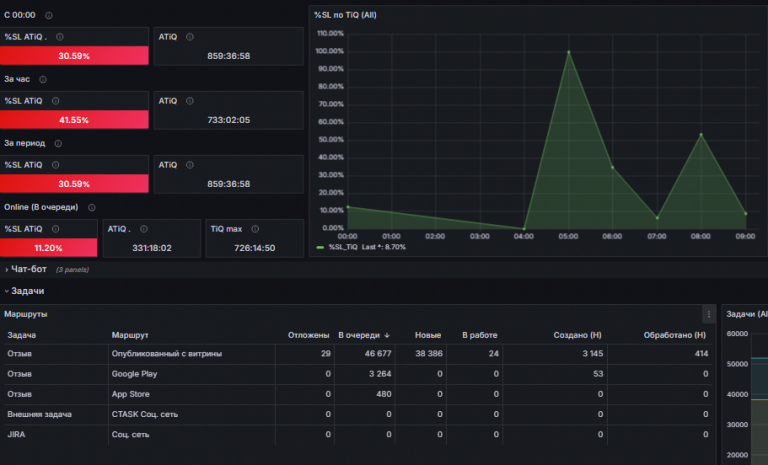Click the 414 processed value
This screenshot has width=768, height=465.
pyautogui.click(x=701, y=354)
